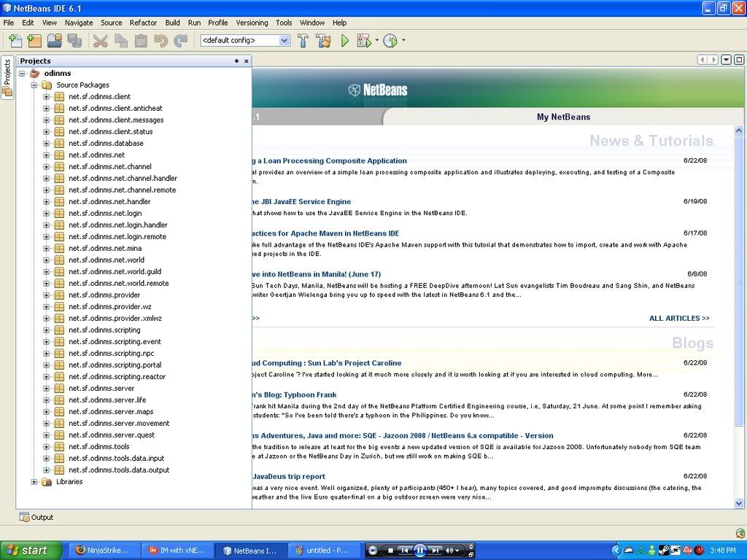Expand the net.sf.odinms.client package
Image resolution: width=747 pixels, height=560 pixels.
[x=47, y=97]
